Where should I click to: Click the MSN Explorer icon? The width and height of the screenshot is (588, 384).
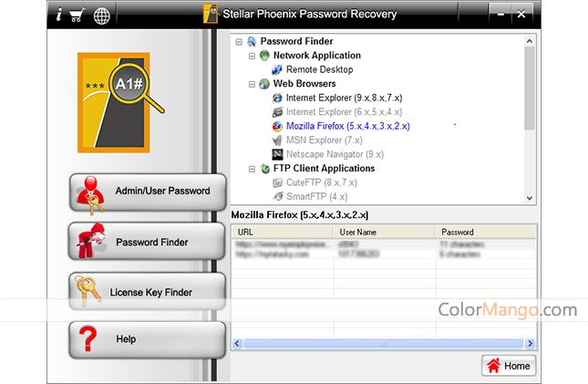pos(277,140)
